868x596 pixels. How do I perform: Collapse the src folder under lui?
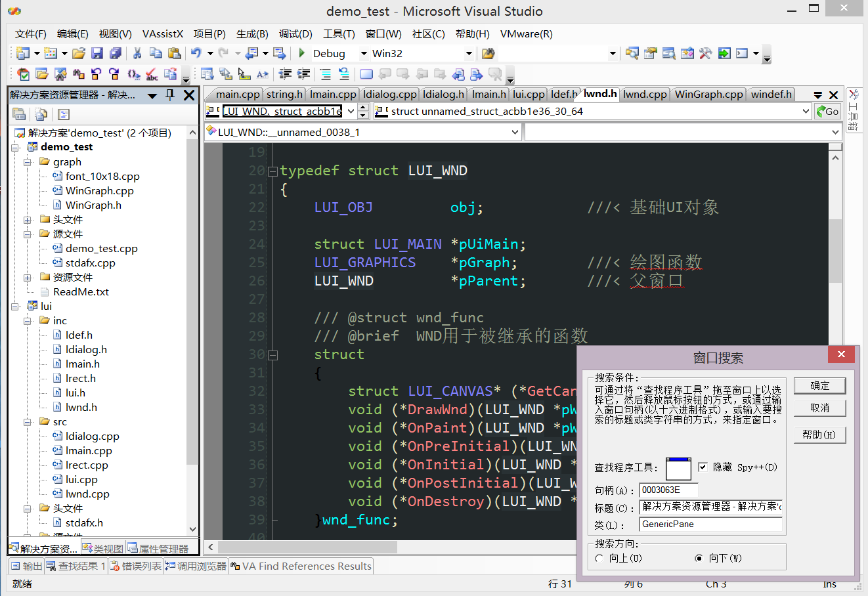(x=28, y=421)
